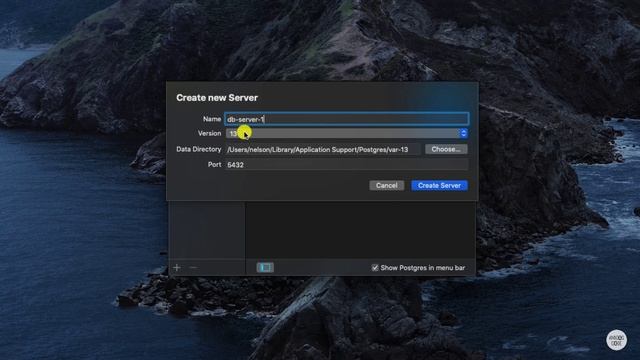Click the Cancel button
640x360 pixels.
387,186
